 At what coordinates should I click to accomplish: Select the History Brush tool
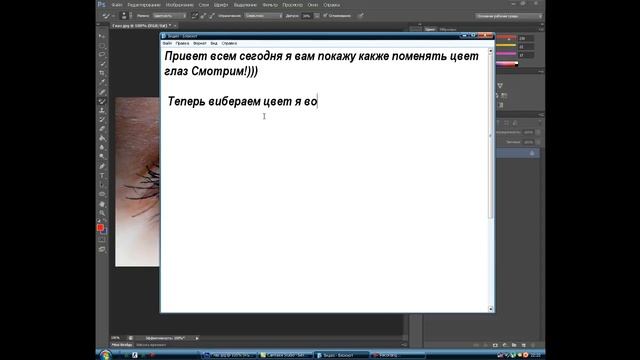[102, 120]
